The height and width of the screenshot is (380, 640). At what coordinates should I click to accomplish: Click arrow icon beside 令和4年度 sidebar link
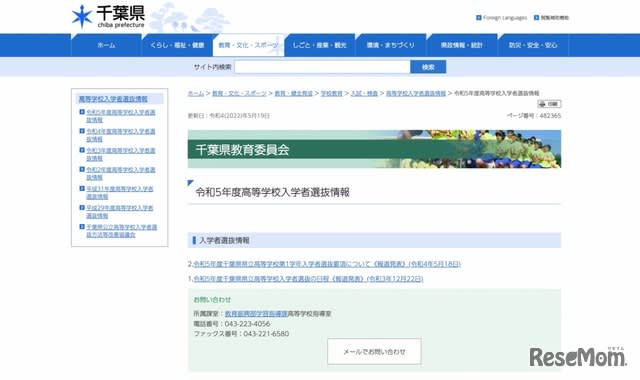(x=82, y=131)
